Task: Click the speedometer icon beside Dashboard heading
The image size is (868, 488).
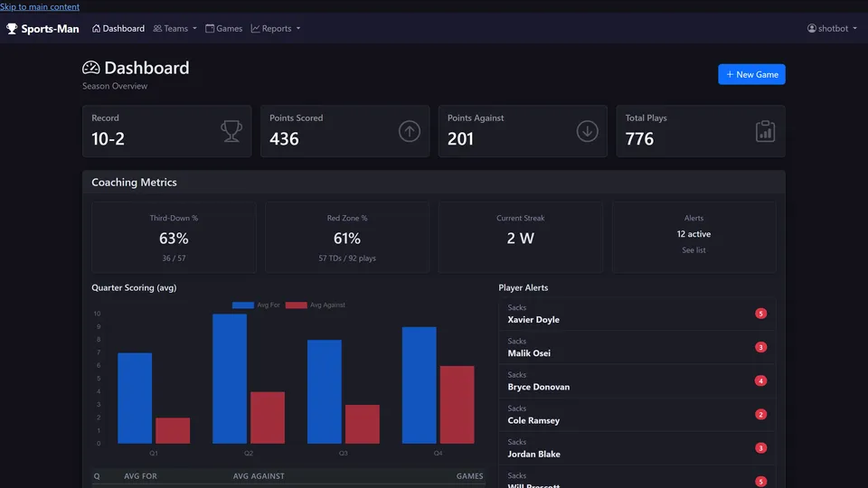Action: click(90, 68)
